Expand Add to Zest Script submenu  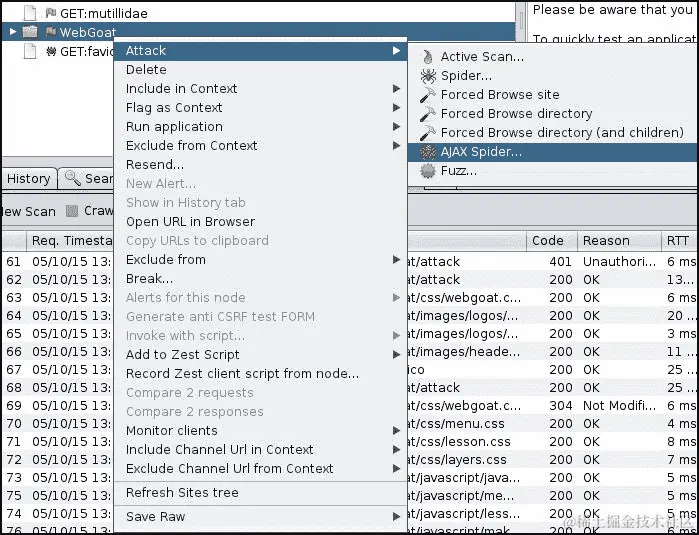coord(396,354)
